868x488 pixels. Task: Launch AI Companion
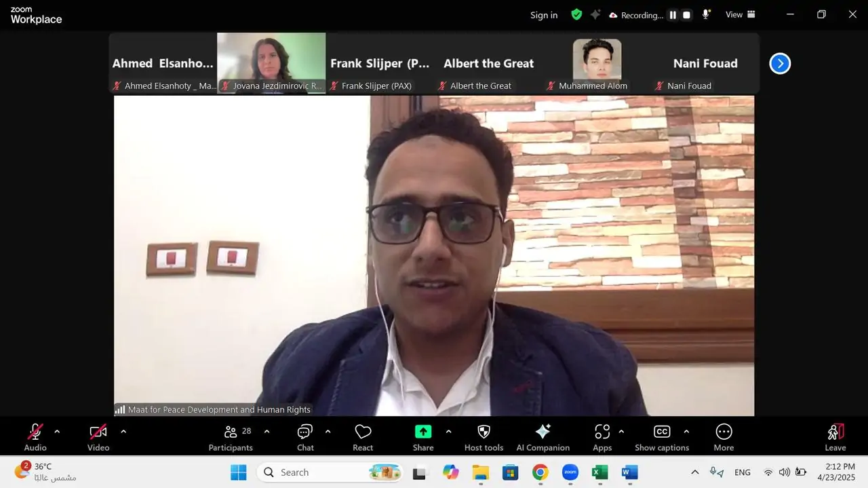click(x=542, y=436)
